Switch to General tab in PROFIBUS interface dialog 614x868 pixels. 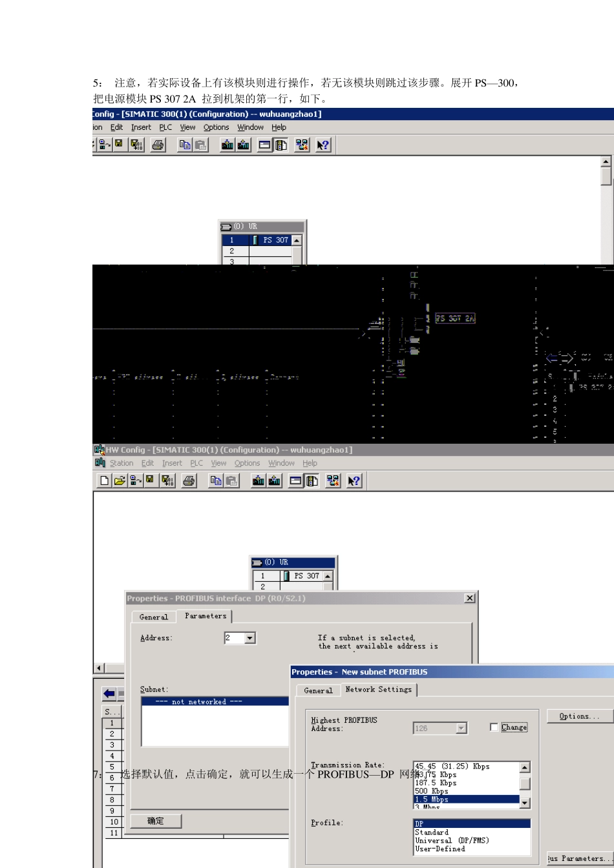(154, 617)
